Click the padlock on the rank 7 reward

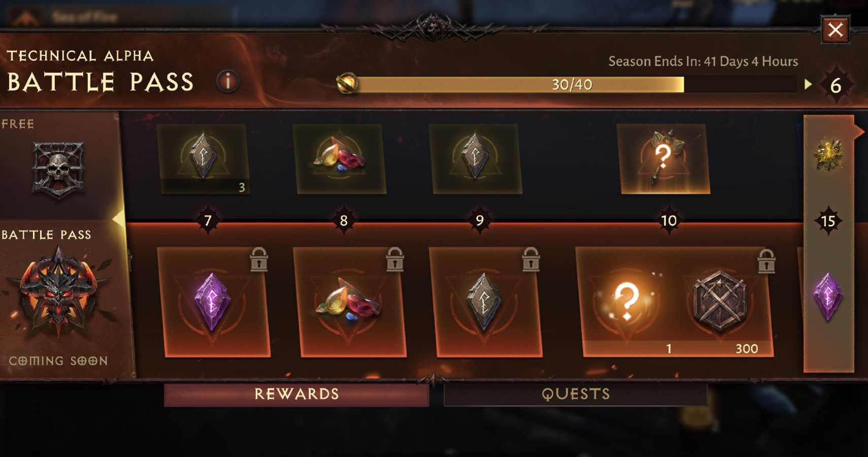259,259
